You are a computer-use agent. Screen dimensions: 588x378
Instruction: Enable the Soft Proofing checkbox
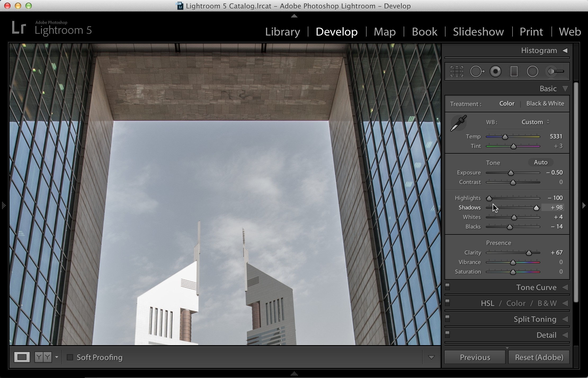tap(70, 357)
